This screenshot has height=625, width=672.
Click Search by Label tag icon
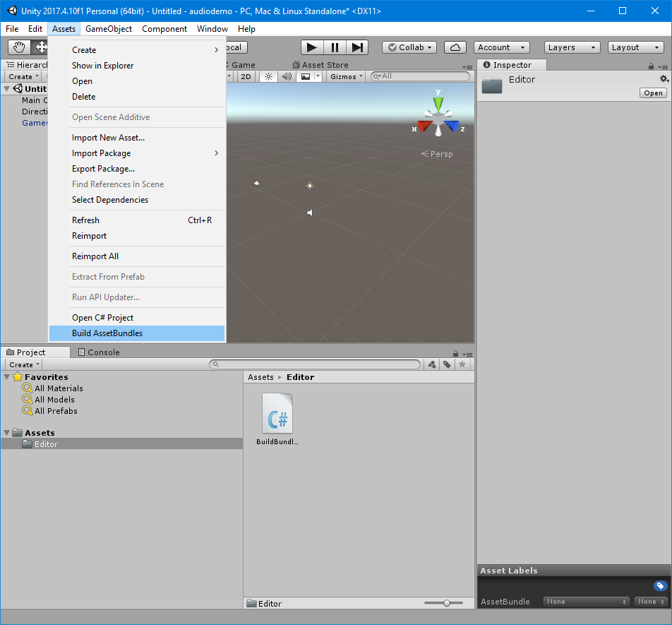pyautogui.click(x=447, y=364)
